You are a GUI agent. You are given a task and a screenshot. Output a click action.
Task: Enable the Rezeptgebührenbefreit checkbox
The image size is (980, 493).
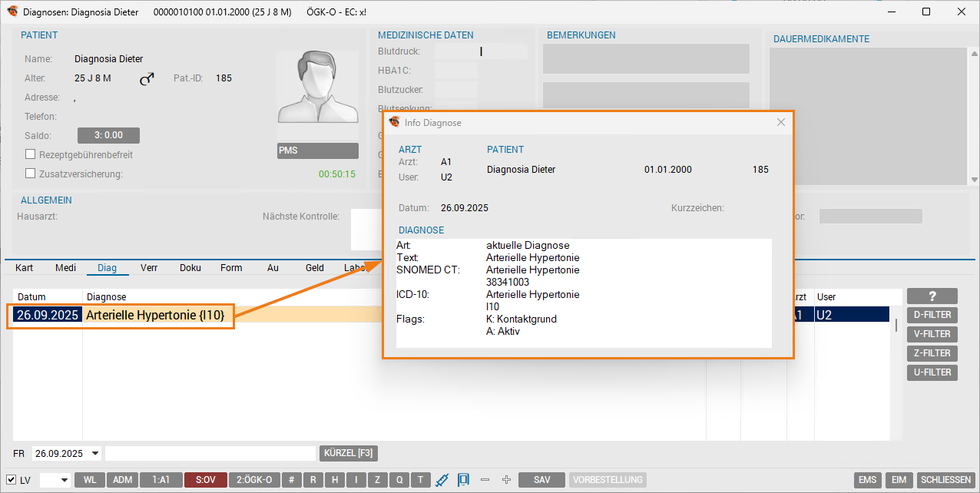pyautogui.click(x=31, y=154)
